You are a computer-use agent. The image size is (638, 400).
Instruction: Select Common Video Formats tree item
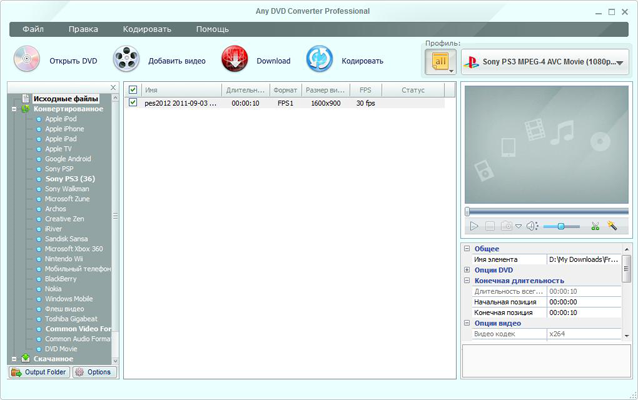[x=78, y=329]
